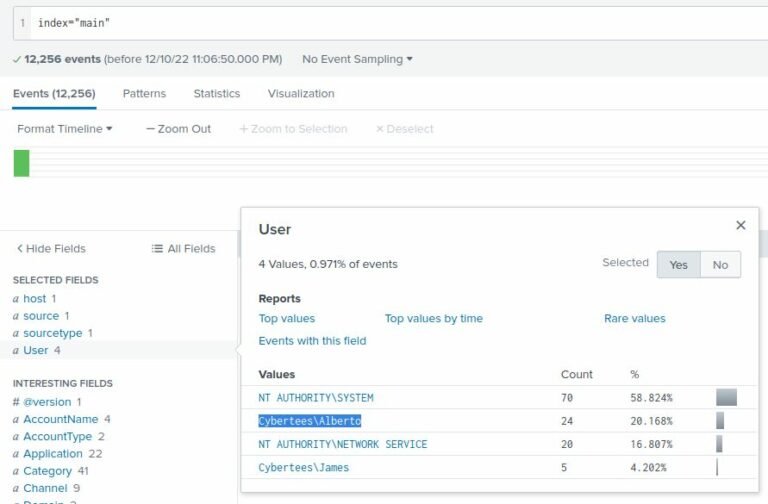Open Top values report
This screenshot has width=768, height=504.
[x=287, y=318]
